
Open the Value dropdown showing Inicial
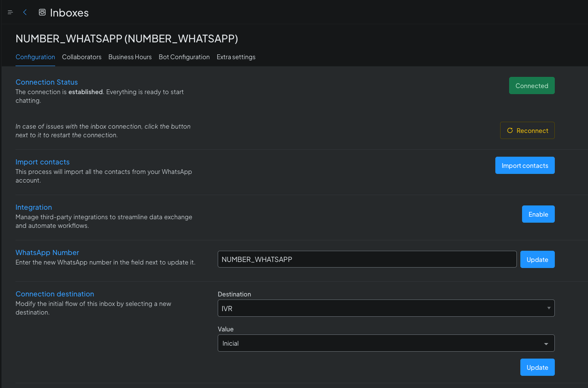[386, 343]
